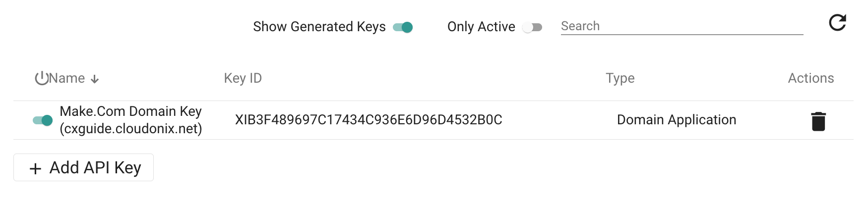The image size is (868, 206).
Task: Click the power status icon in table header
Action: pyautogui.click(x=41, y=78)
